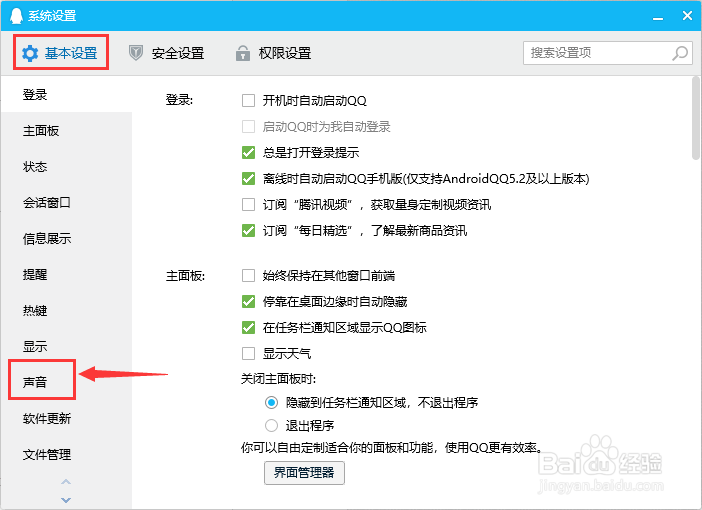This screenshot has width=702, height=510.
Task: Uncheck 停靠在桌面边缘时自动隐藏
Action: pos(248,301)
